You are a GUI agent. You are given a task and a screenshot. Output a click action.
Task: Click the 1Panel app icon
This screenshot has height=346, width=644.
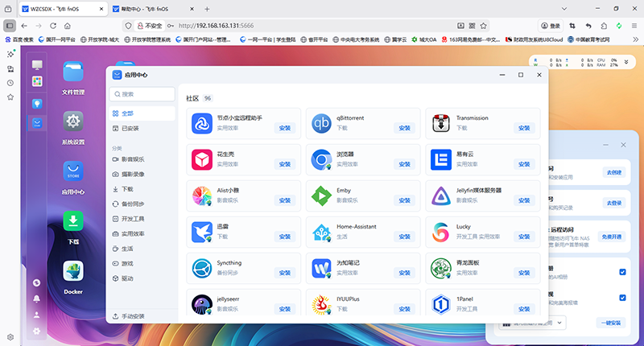click(x=440, y=304)
